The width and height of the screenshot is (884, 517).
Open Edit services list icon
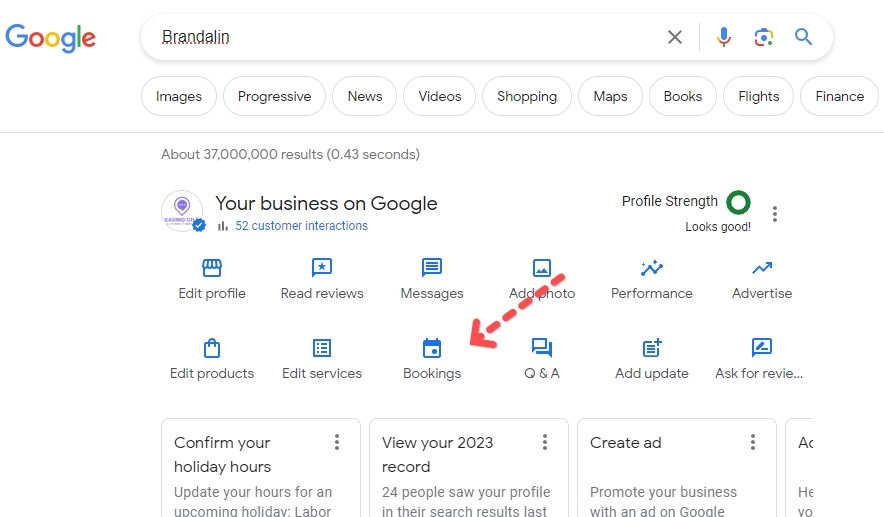(322, 348)
